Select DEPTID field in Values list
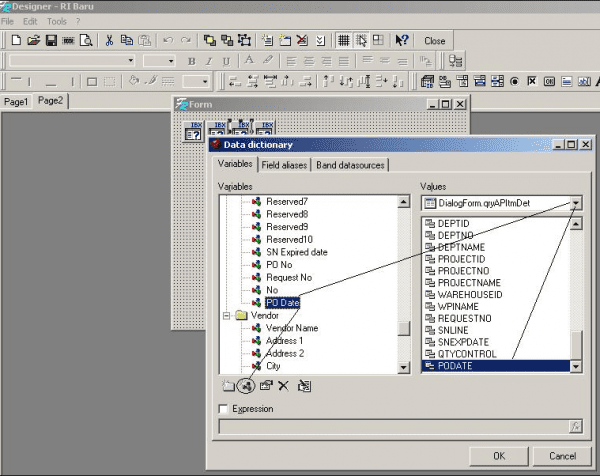 pyautogui.click(x=453, y=223)
